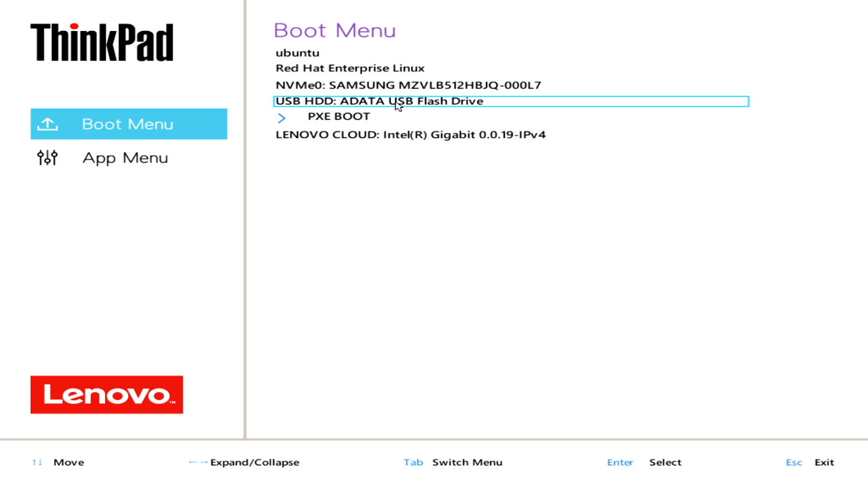Click the Tab Switch Menu hint
Screen dimensions: 868x487
point(453,462)
